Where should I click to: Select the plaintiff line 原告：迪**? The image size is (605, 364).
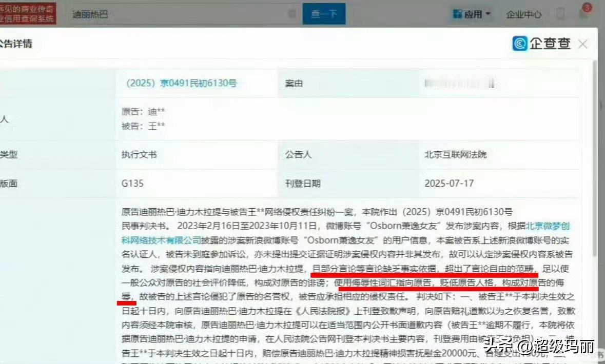pyautogui.click(x=143, y=112)
